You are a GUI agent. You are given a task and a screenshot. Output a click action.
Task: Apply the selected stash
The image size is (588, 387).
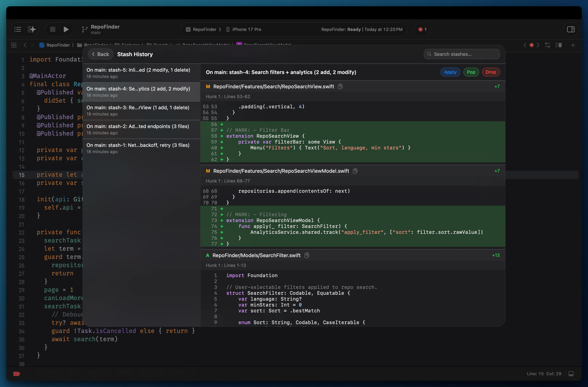coord(450,72)
